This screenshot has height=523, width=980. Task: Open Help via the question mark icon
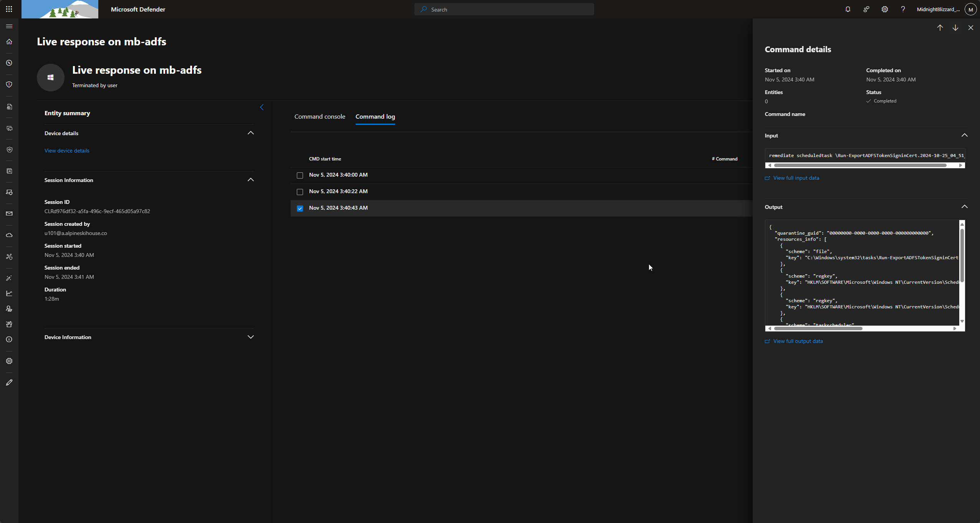click(902, 9)
